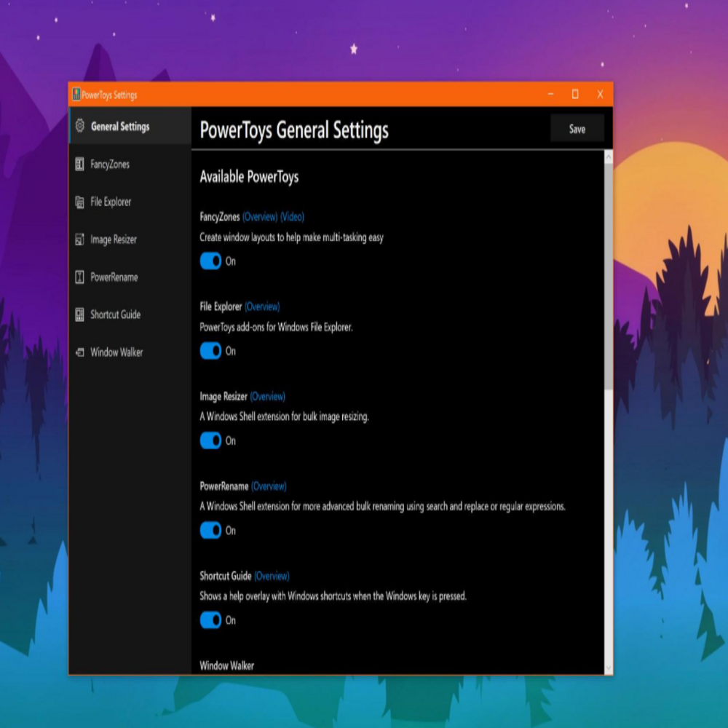Screen dimensions: 728x728
Task: Click the General Settings gear icon
Action: [x=80, y=126]
